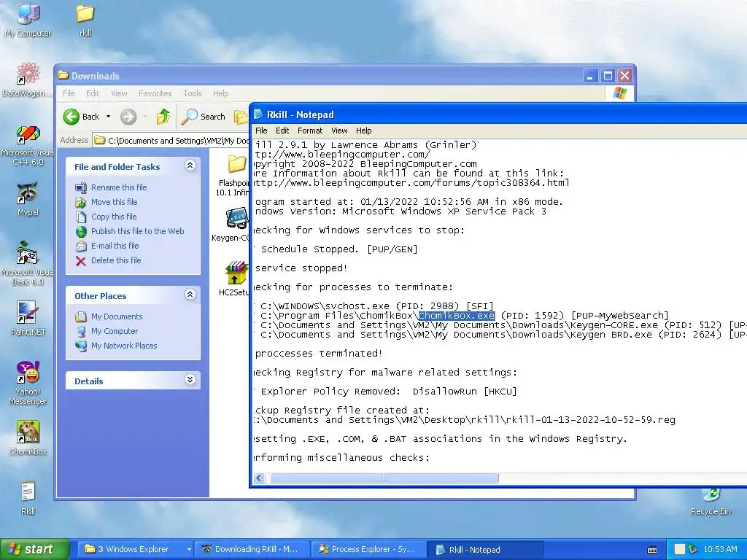Click highlighted ChomikBox.exe text in Notepad

[x=457, y=316]
